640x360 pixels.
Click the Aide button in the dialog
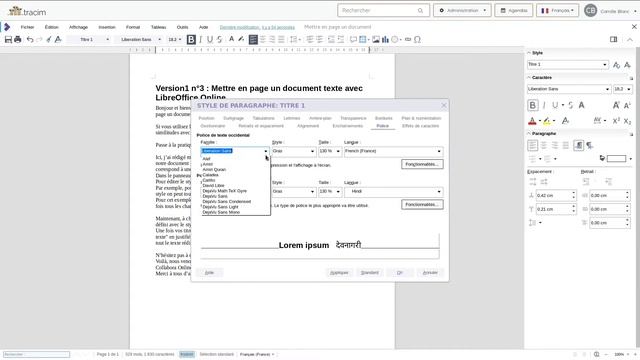tap(209, 273)
